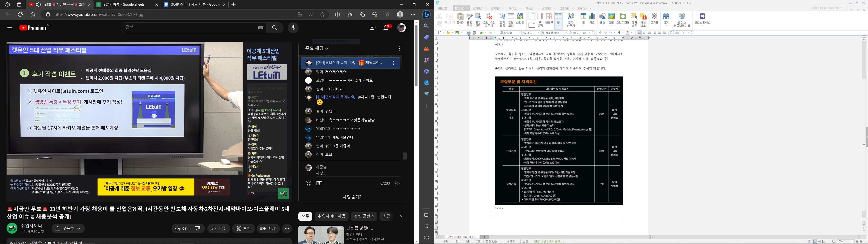The width and height of the screenshot is (868, 244).
Task: Expand the 주요 채팅 chat mode dropdown
Action: tap(317, 49)
